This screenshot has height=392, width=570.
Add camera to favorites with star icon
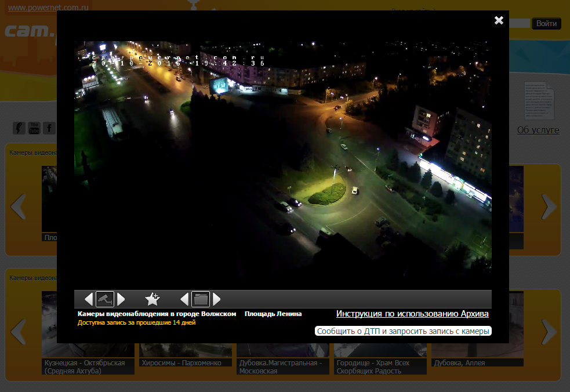[152, 299]
